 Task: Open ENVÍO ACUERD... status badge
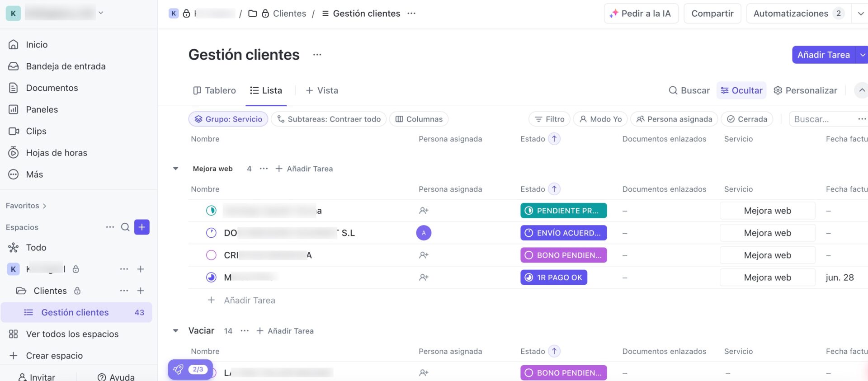(563, 233)
